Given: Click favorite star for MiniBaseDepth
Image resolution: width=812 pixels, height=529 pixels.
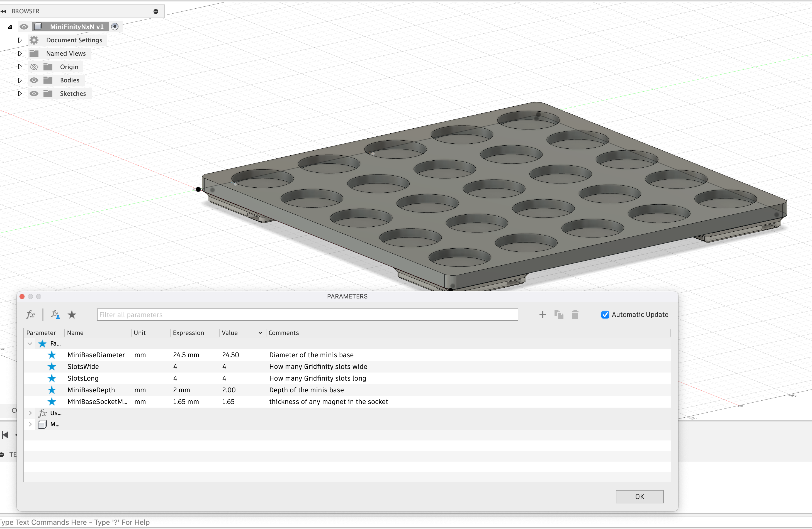Looking at the screenshot, I should 52,390.
